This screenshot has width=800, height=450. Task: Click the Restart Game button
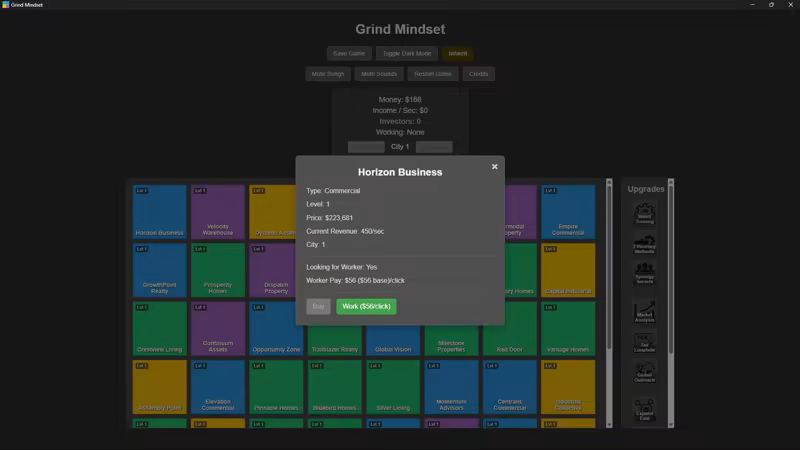433,74
